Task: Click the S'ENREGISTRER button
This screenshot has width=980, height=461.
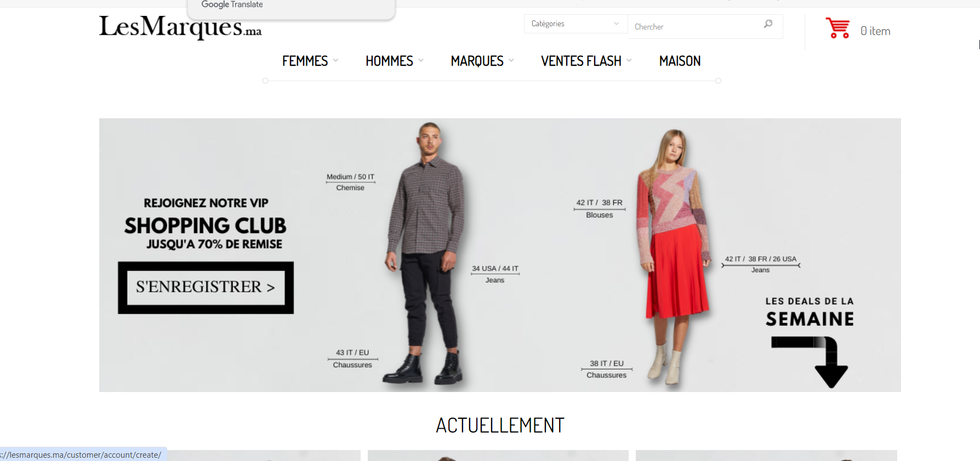Action: tap(206, 287)
